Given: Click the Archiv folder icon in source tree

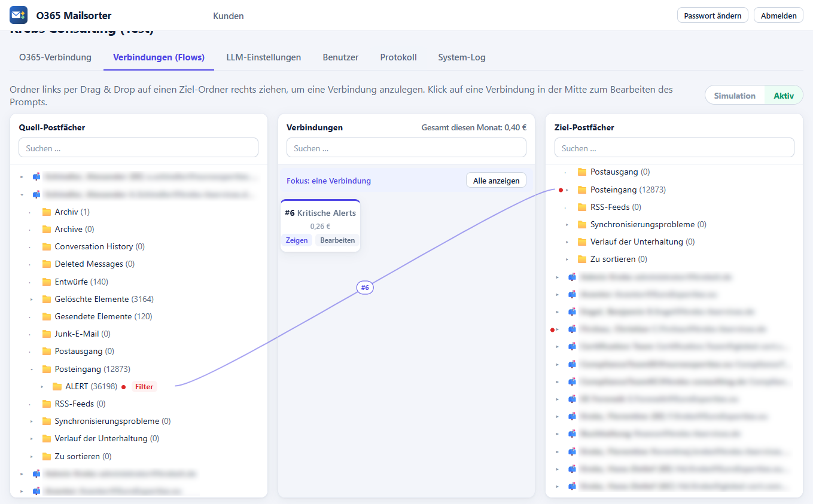Looking at the screenshot, I should click(x=47, y=212).
